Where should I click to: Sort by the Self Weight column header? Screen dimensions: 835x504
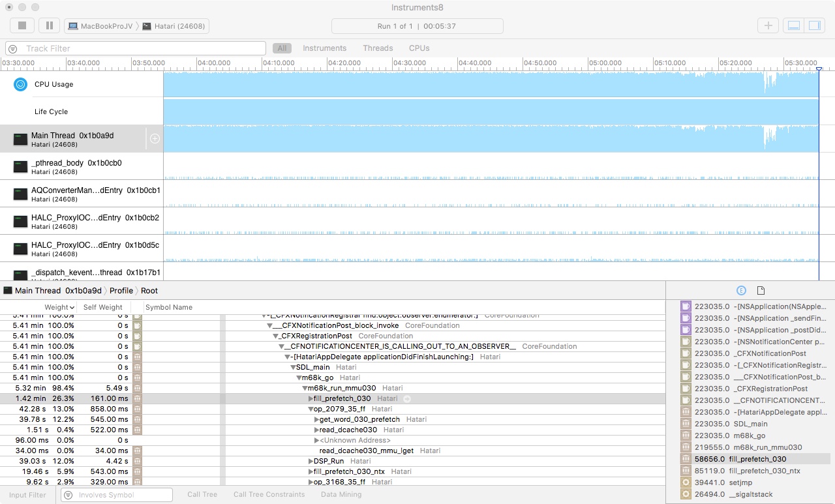[102, 307]
